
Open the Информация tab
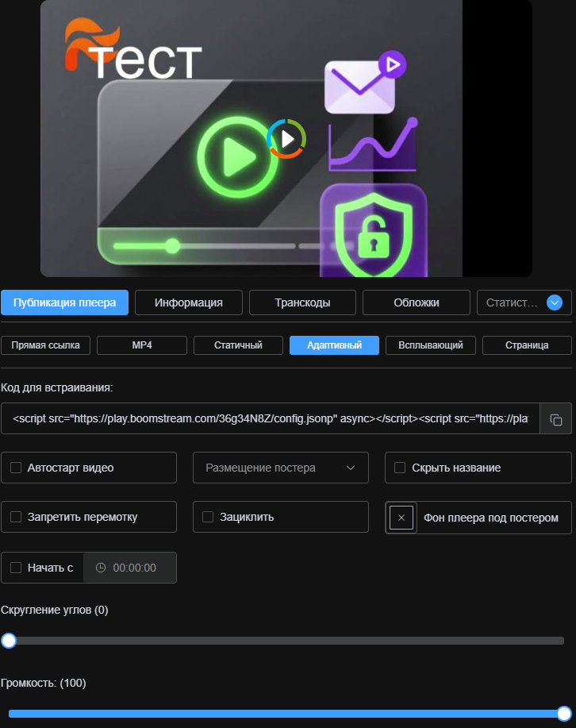click(x=189, y=302)
